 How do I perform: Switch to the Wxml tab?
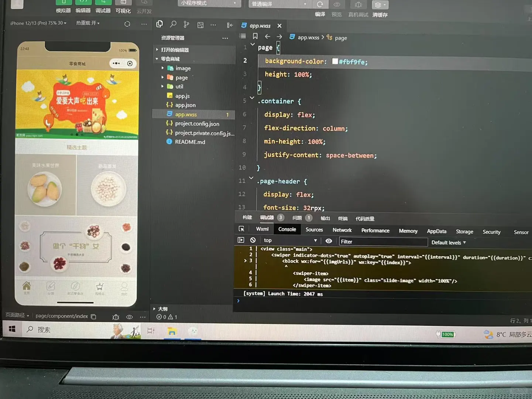click(262, 229)
